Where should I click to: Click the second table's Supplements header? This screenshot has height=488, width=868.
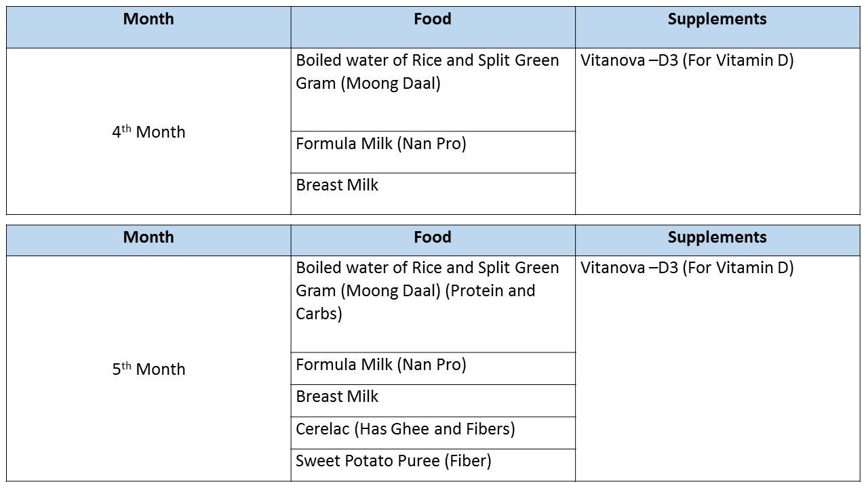coord(717,240)
